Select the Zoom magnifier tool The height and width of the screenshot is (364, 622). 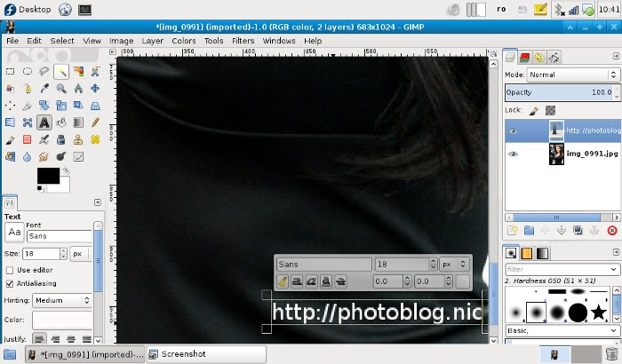click(61, 88)
